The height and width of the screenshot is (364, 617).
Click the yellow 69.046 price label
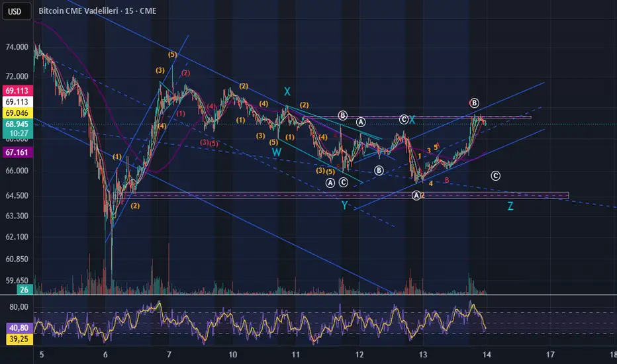click(17, 114)
